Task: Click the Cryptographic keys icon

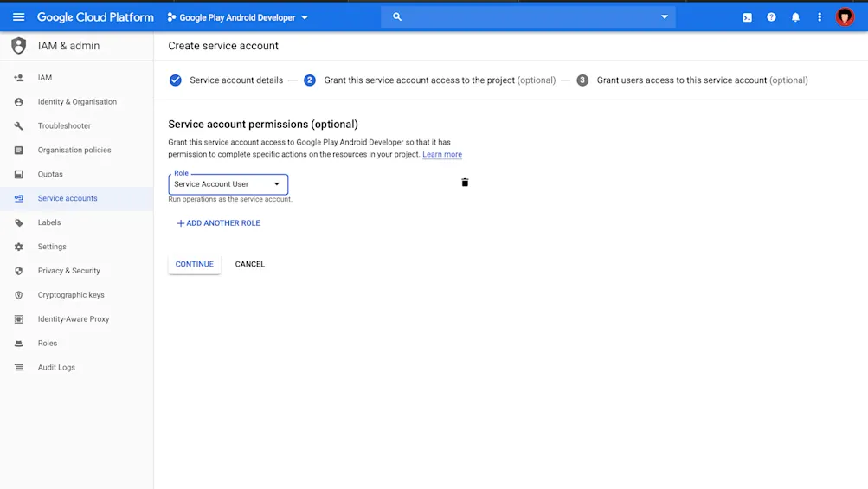Action: pyautogui.click(x=19, y=295)
